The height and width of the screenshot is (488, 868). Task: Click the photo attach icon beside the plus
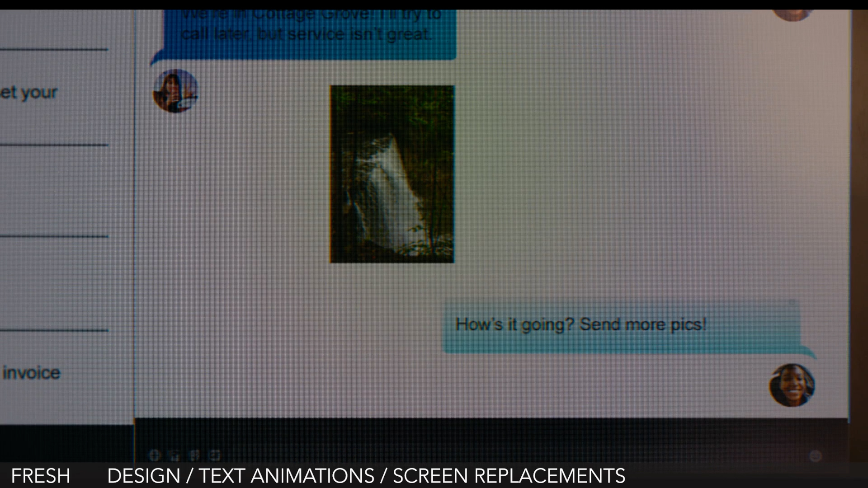[174, 455]
